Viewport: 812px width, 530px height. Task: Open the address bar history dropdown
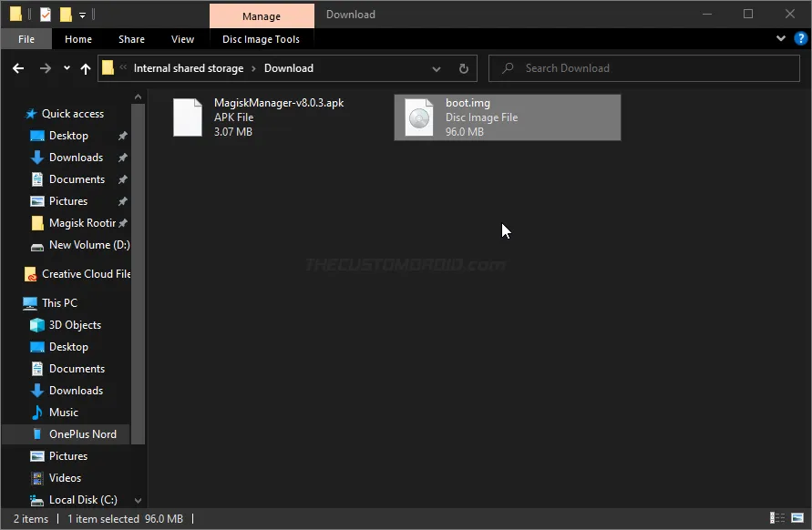[x=437, y=68]
